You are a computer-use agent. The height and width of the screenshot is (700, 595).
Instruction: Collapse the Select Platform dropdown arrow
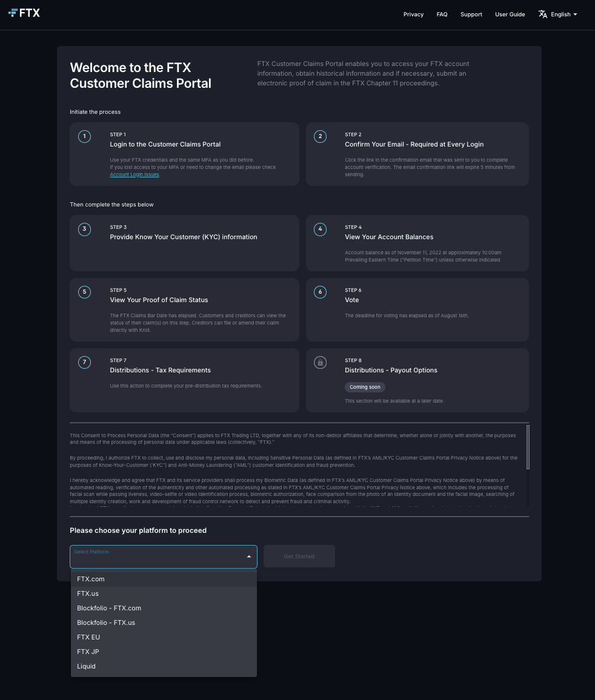point(248,556)
